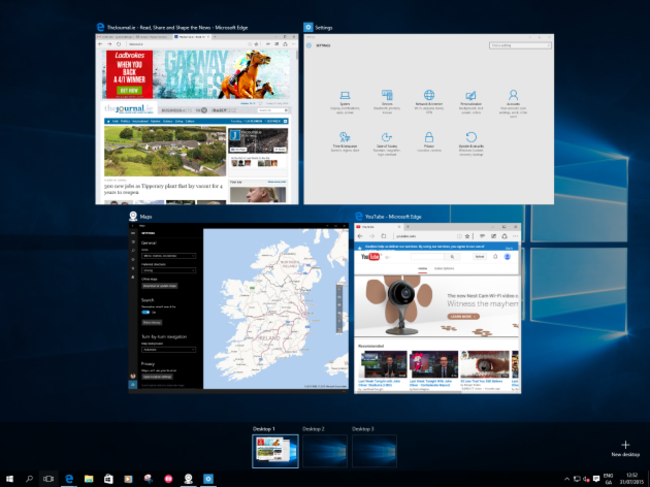The height and width of the screenshot is (487, 650).
Task: Refresh the YouTube page in Edge
Action: click(383, 236)
